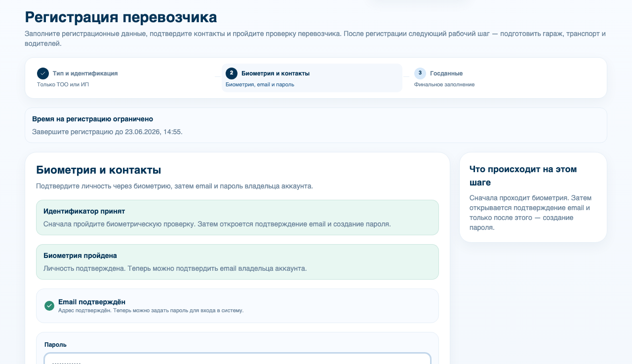Click the Финальное заполнение subtitle
The height and width of the screenshot is (364, 632).
pyautogui.click(x=444, y=84)
